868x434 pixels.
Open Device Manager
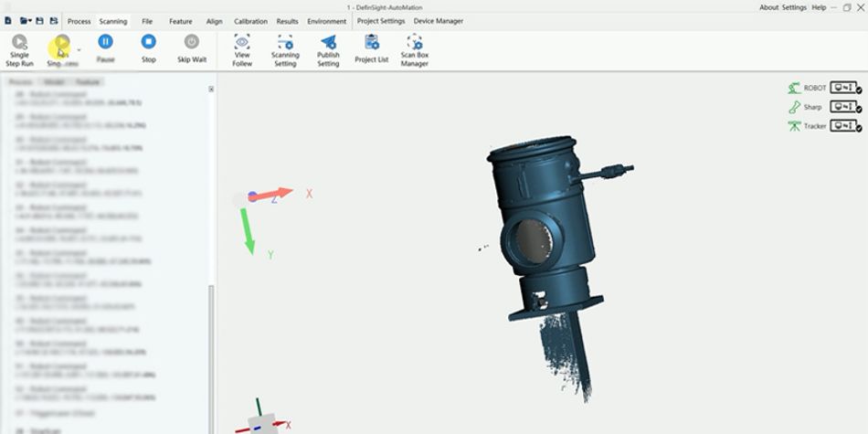click(x=438, y=21)
